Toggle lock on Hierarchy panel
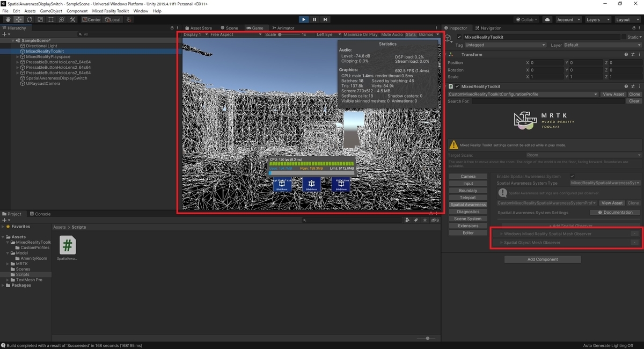Screen dimensions: 644x349 (172, 28)
